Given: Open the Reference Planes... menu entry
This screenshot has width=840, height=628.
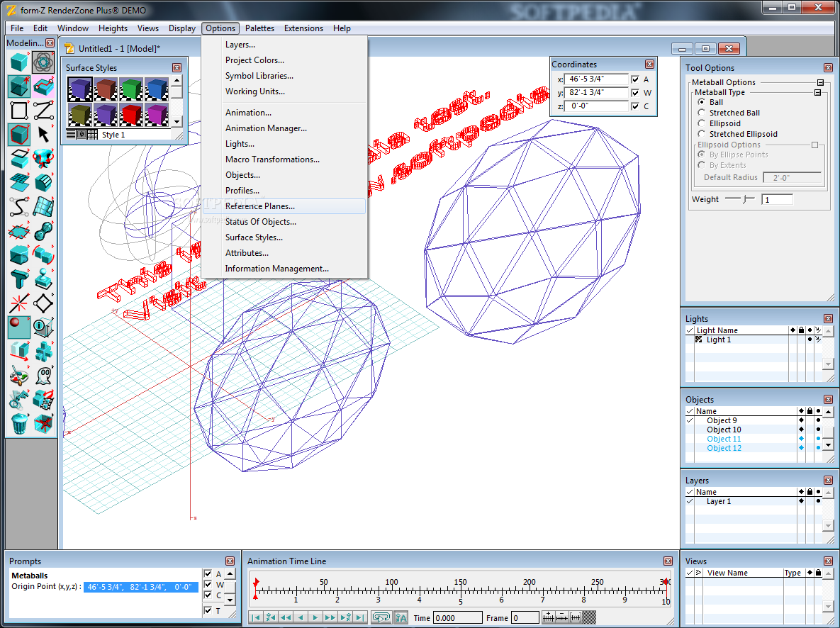Looking at the screenshot, I should [x=284, y=206].
